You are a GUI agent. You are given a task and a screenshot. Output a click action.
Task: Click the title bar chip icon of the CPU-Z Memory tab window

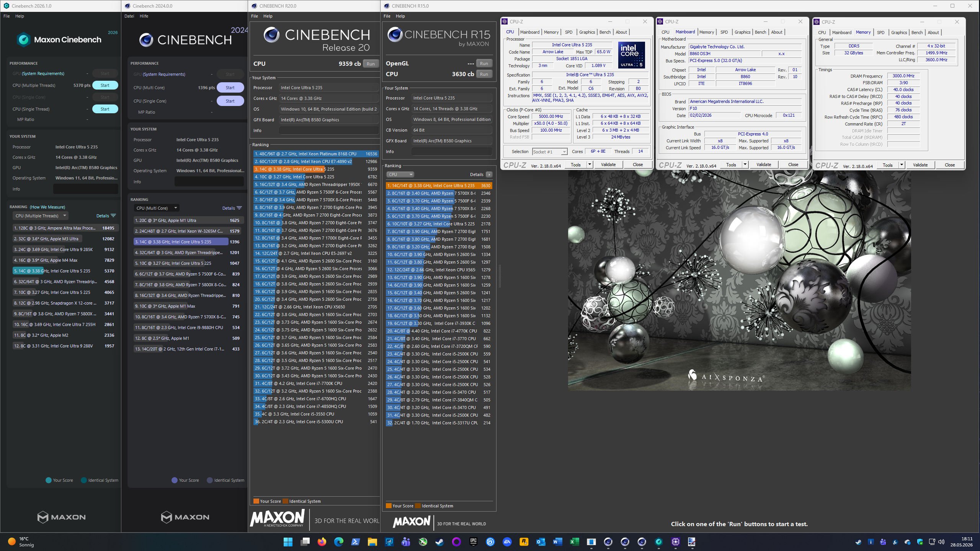click(x=817, y=22)
